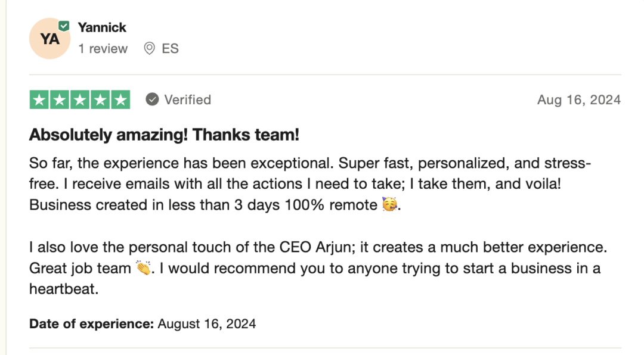Click the review paragraph mentioning CEO Arjun
The image size is (644, 355).
tap(318, 268)
